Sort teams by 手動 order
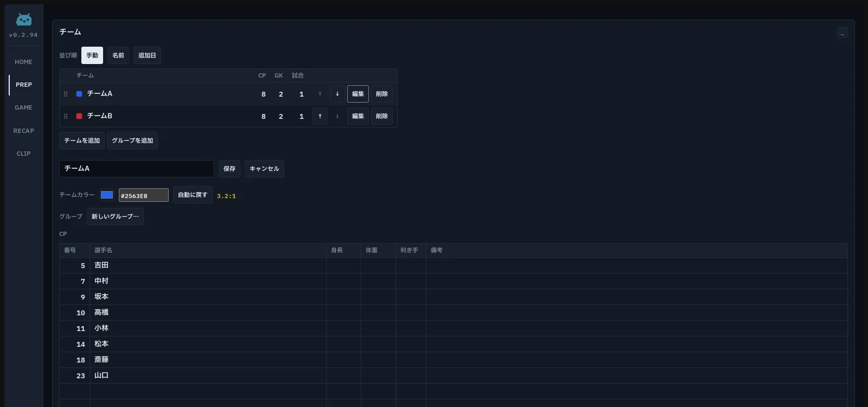The width and height of the screenshot is (868, 407). tap(92, 55)
